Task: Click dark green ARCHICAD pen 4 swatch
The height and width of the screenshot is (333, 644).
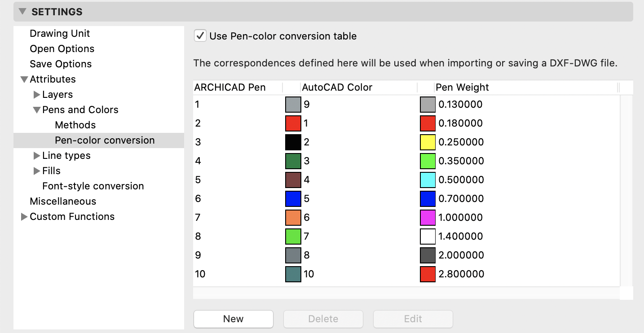Action: point(293,161)
